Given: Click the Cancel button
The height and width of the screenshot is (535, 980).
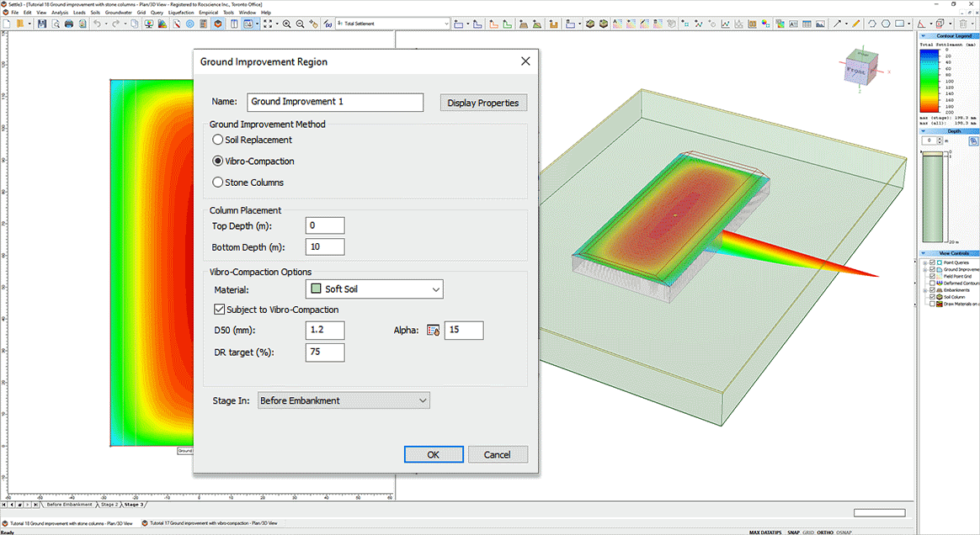Looking at the screenshot, I should 498,454.
